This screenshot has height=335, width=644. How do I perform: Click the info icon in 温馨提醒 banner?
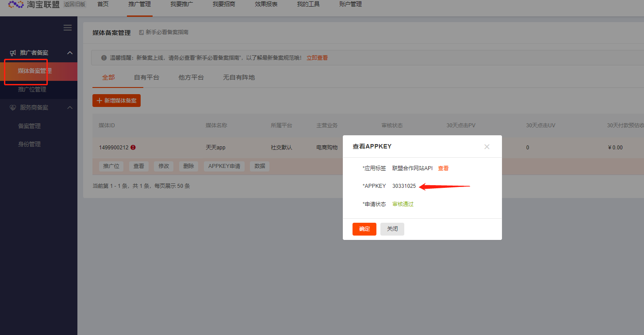104,58
